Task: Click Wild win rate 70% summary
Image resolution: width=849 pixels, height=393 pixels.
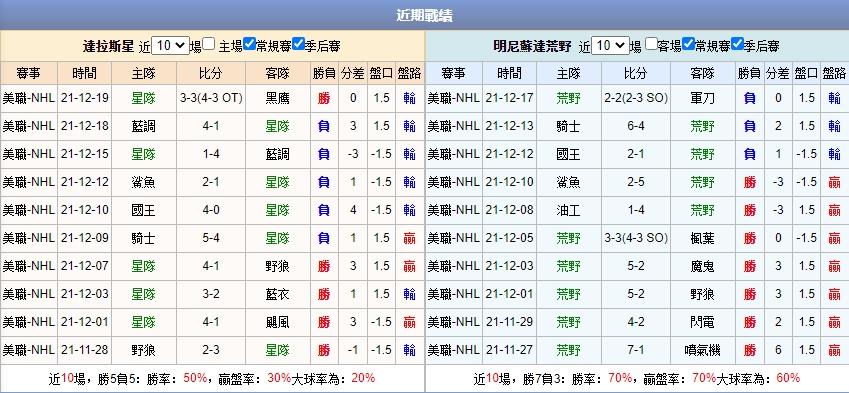Action: pyautogui.click(x=621, y=378)
